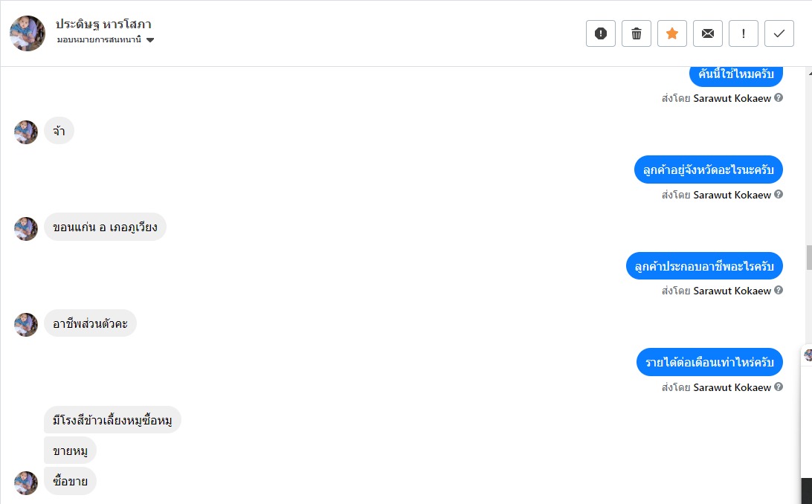Mark conversation unread with envelope icon
This screenshot has height=504, width=812.
[x=708, y=33]
